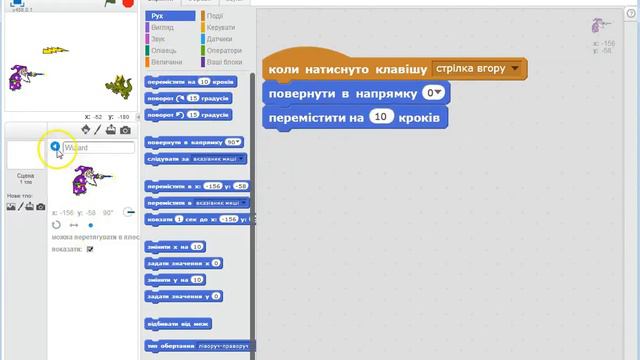640x360 pixels.
Task: Click the коли натиснуто клавішу hat block
Action: click(x=349, y=69)
